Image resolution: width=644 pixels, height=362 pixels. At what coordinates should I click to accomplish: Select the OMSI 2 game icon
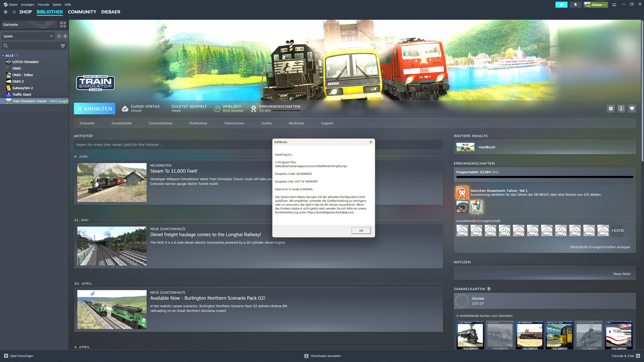tap(9, 81)
